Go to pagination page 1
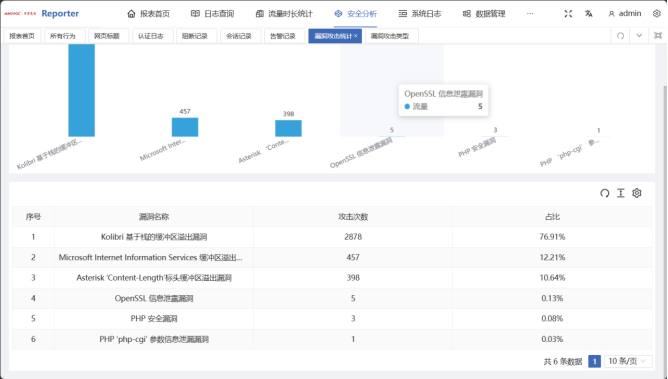The image size is (668, 379). coord(594,361)
